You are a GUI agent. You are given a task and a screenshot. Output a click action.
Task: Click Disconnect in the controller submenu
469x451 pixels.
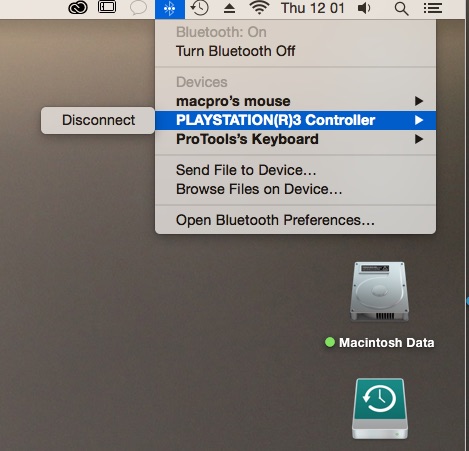point(98,120)
